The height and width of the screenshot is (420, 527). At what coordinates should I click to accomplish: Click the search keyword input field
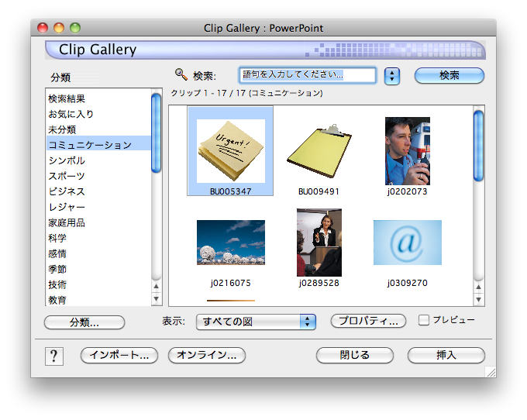(307, 75)
